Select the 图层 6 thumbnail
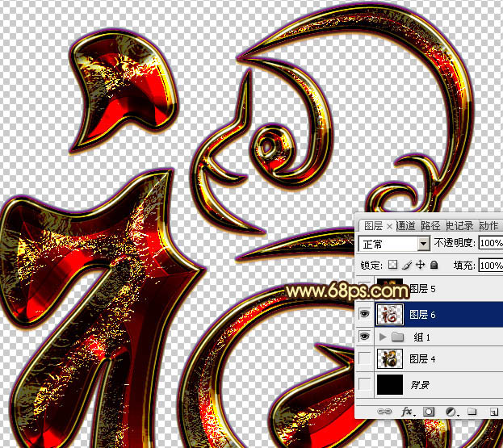The height and width of the screenshot is (448, 503). point(390,314)
